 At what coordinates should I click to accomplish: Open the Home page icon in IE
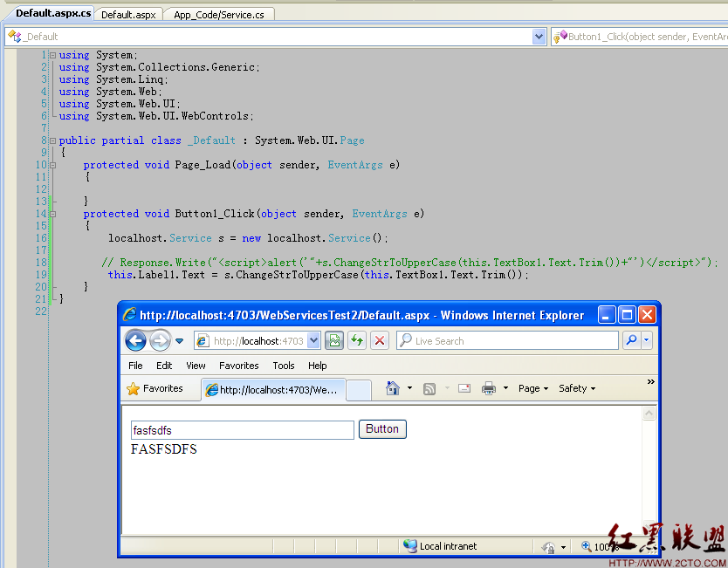(393, 388)
